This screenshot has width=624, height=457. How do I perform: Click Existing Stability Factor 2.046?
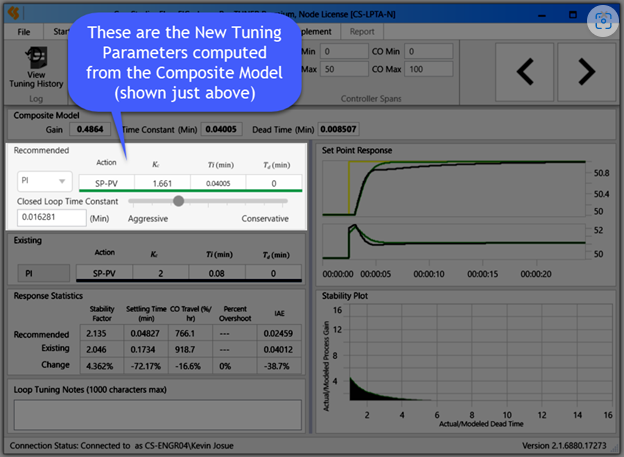click(101, 350)
